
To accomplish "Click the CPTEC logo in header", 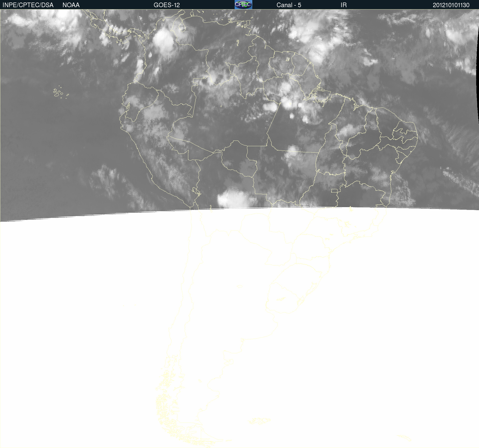I will coord(243,5).
